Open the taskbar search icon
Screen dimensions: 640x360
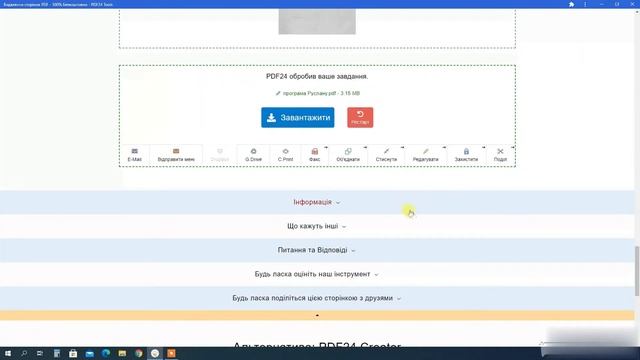(24, 353)
